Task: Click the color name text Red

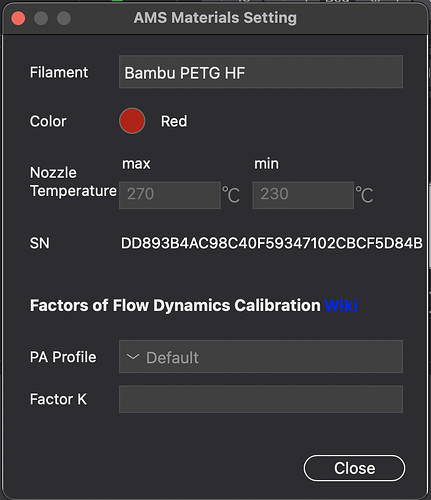Action: click(174, 121)
